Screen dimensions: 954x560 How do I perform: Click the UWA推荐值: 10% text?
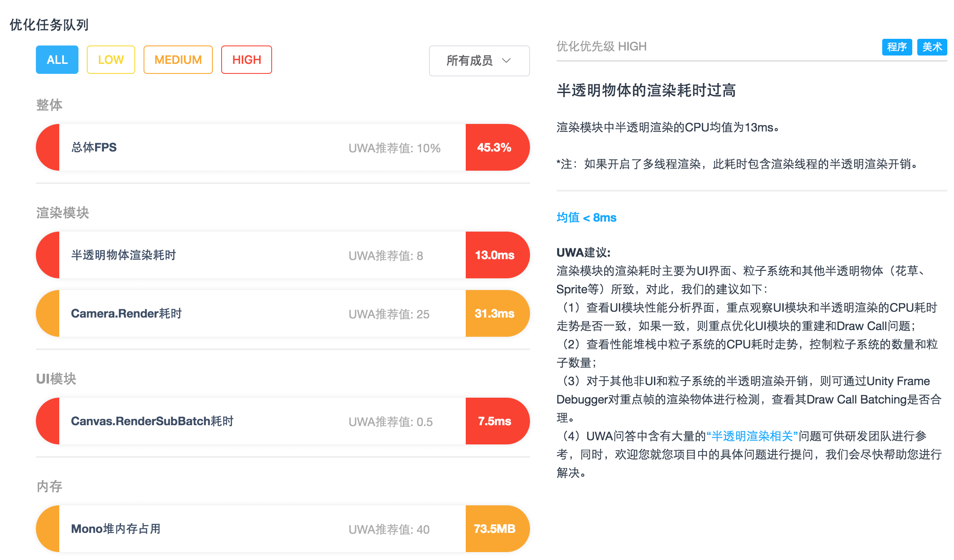[x=394, y=148]
